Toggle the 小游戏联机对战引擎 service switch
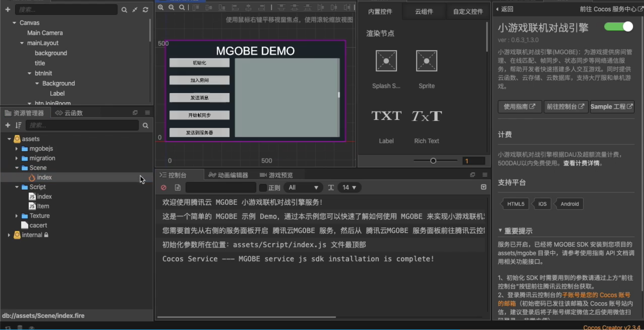 point(619,27)
